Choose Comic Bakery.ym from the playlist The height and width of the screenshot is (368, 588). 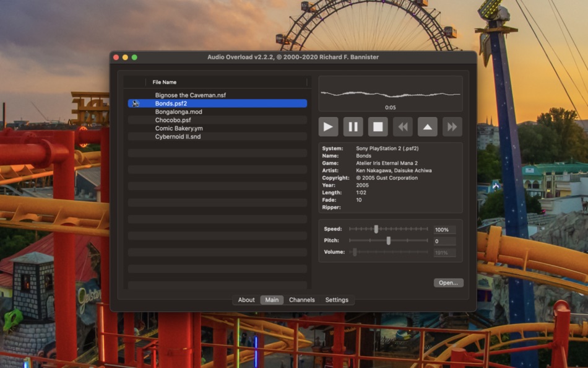pyautogui.click(x=178, y=128)
